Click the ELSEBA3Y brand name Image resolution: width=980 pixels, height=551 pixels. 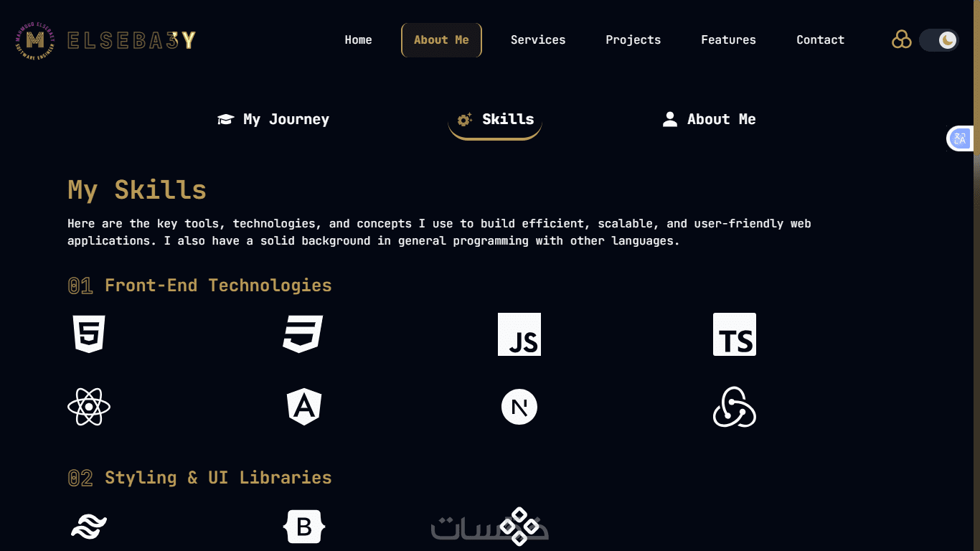(x=131, y=40)
